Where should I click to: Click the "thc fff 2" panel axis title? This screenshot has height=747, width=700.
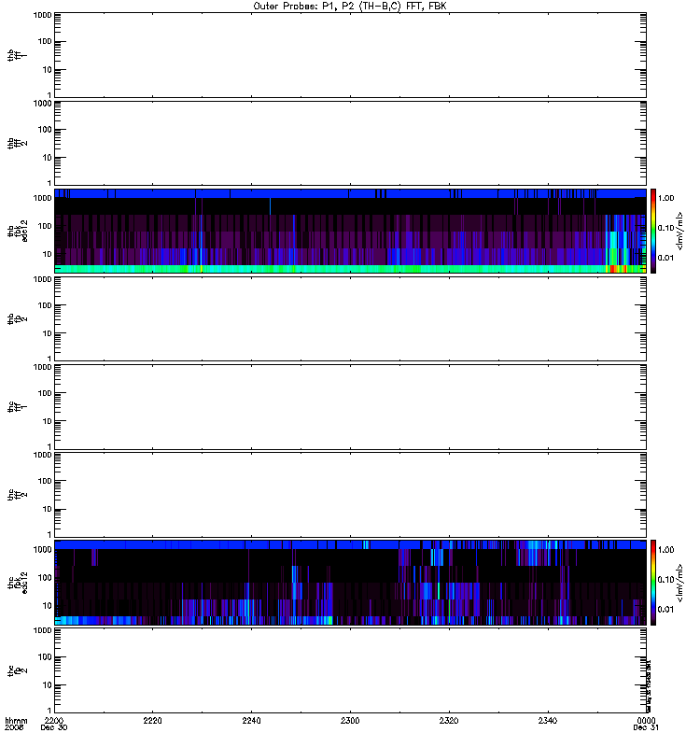pyautogui.click(x=17, y=495)
